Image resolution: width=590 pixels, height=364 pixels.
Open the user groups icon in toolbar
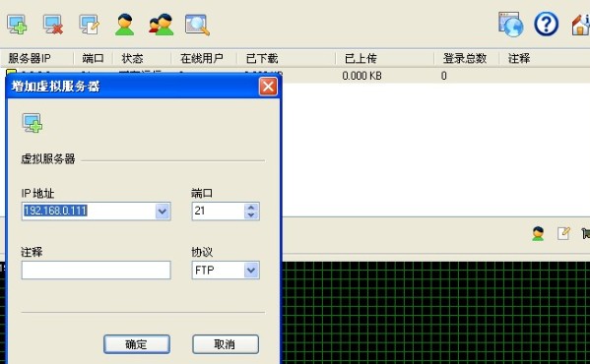point(162,25)
